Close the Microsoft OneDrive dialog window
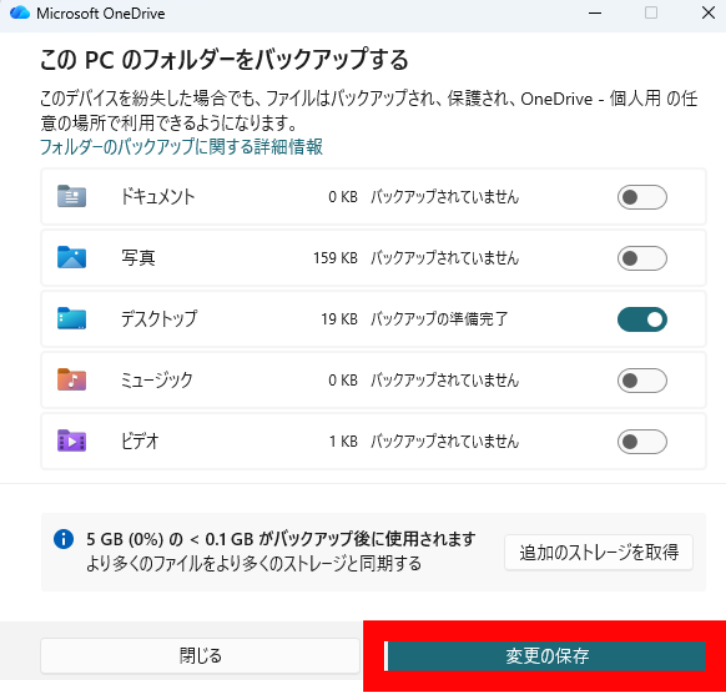The image size is (727, 692). 708,13
